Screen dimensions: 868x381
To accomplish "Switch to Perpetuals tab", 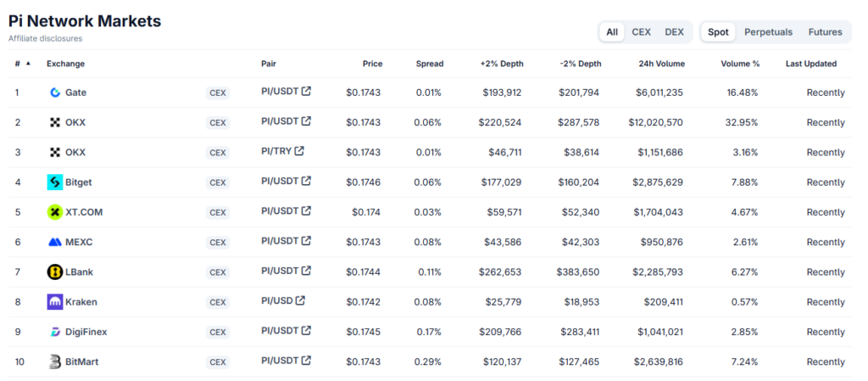I will click(x=768, y=32).
